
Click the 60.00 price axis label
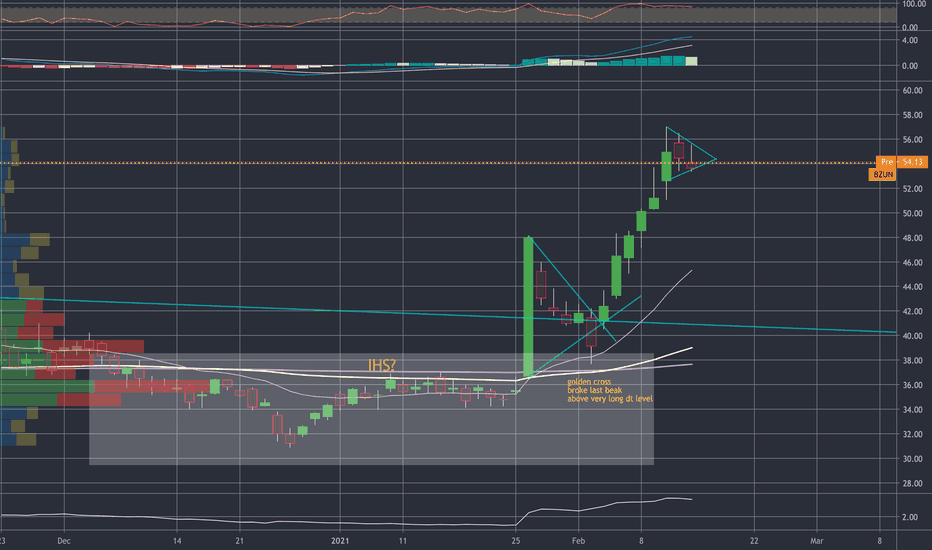pos(912,90)
